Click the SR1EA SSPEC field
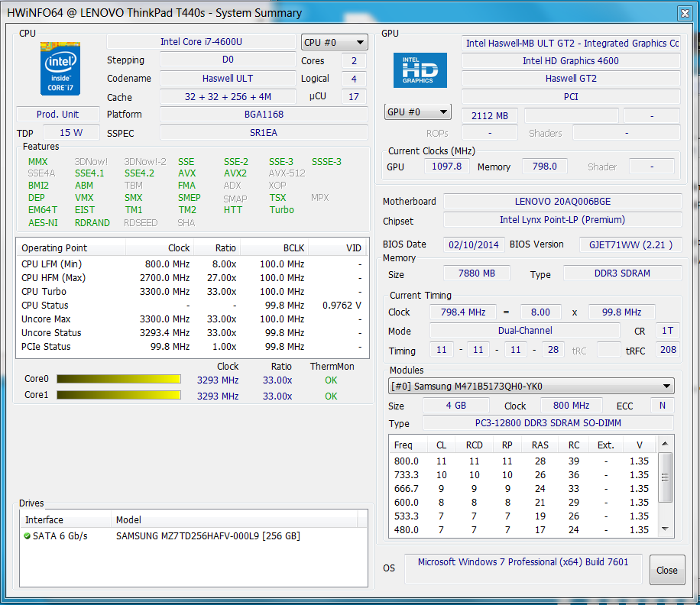 [x=264, y=132]
